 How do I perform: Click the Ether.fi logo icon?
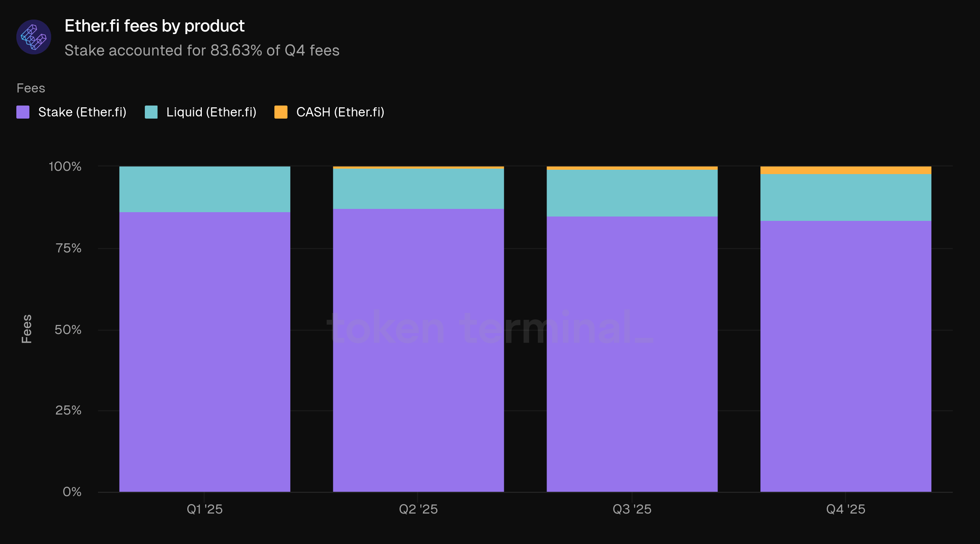[x=33, y=37]
